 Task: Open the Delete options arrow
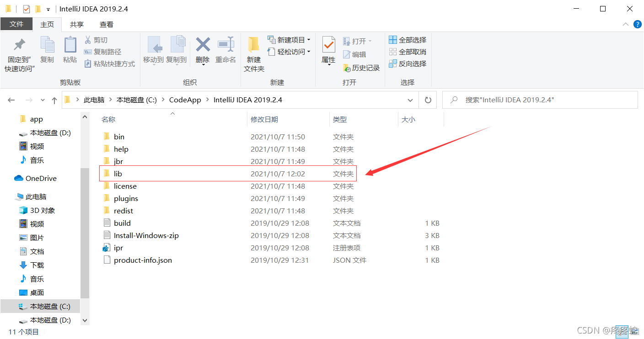(203, 65)
